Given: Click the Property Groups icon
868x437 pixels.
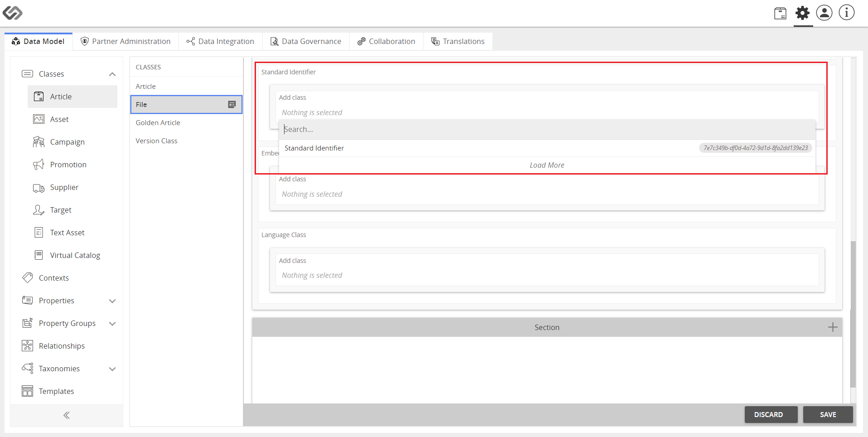Looking at the screenshot, I should click(27, 323).
